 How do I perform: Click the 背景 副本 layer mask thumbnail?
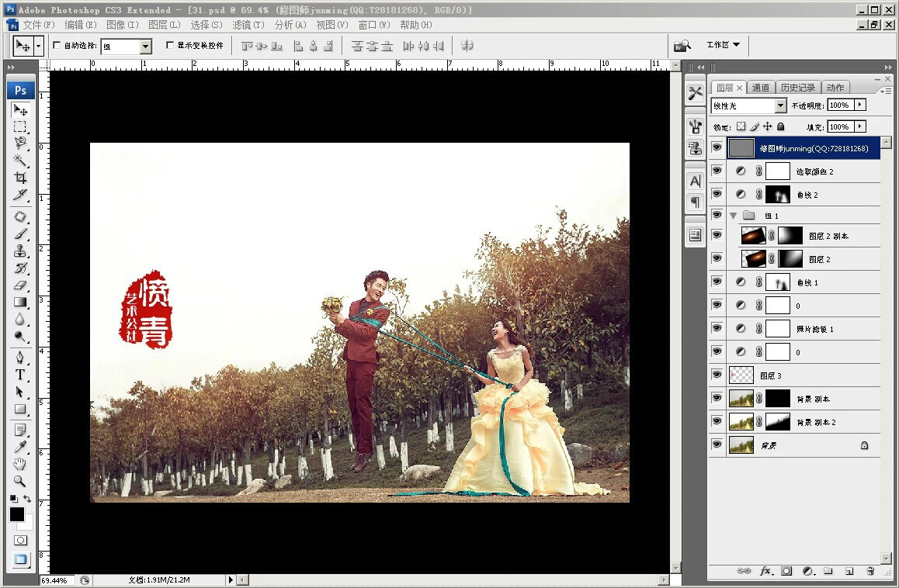coord(777,398)
